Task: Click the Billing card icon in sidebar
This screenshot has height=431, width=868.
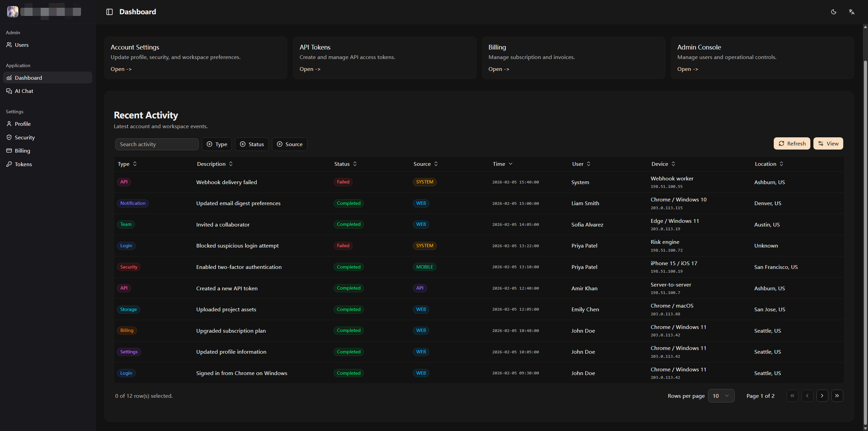Action: pos(9,151)
